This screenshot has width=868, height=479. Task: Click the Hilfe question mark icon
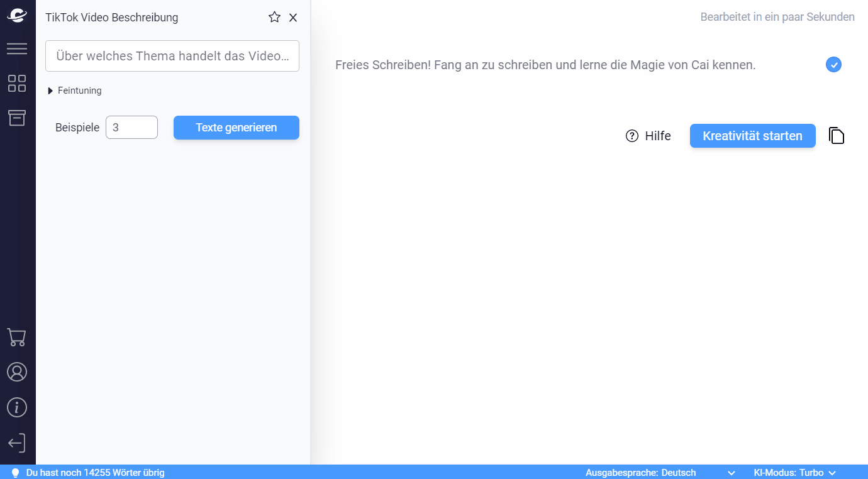(632, 136)
